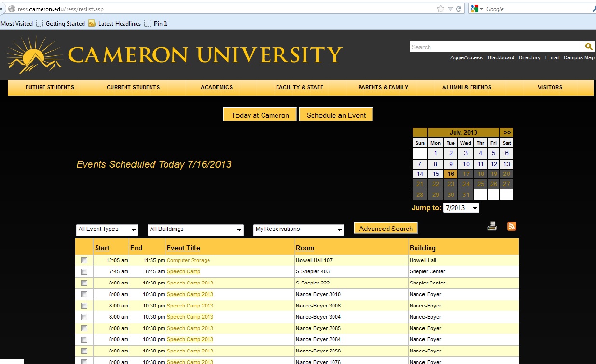Open the Computer Storage event link
596x364 pixels.
click(188, 260)
